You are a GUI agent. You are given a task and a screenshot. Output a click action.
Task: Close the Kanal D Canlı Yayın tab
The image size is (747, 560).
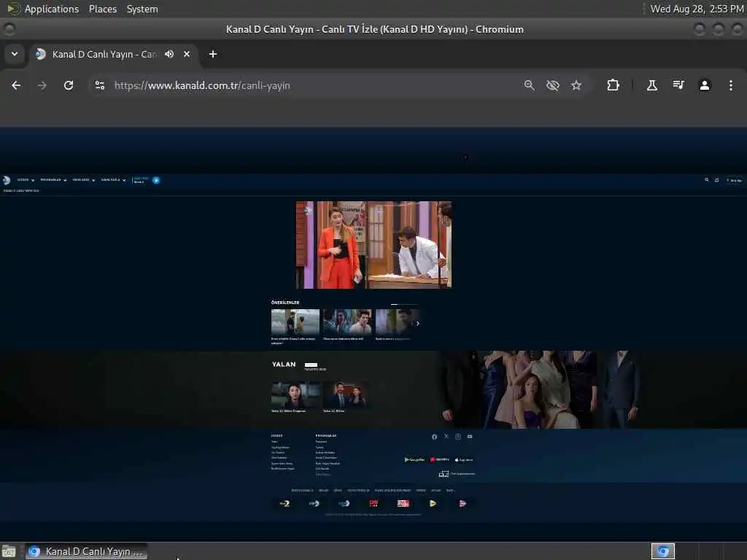pos(187,54)
